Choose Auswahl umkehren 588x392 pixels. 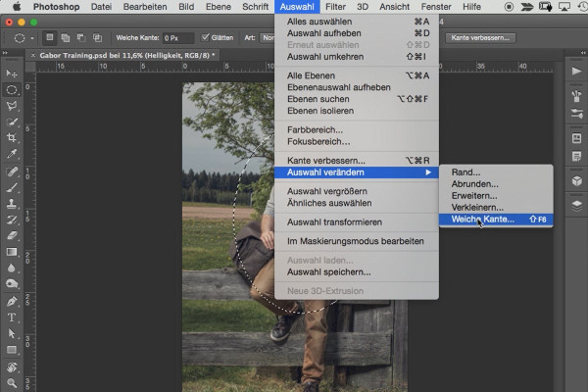click(x=357, y=57)
